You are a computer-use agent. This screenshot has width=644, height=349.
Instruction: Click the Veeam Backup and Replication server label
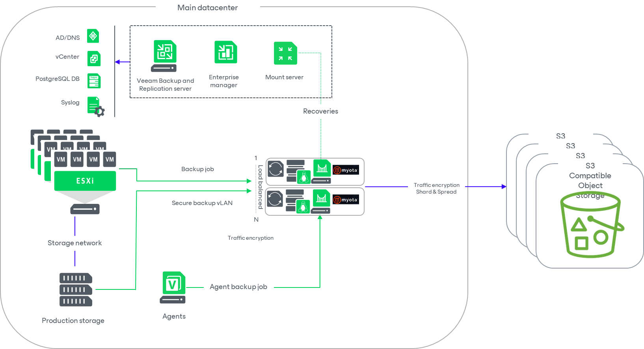coord(166,85)
